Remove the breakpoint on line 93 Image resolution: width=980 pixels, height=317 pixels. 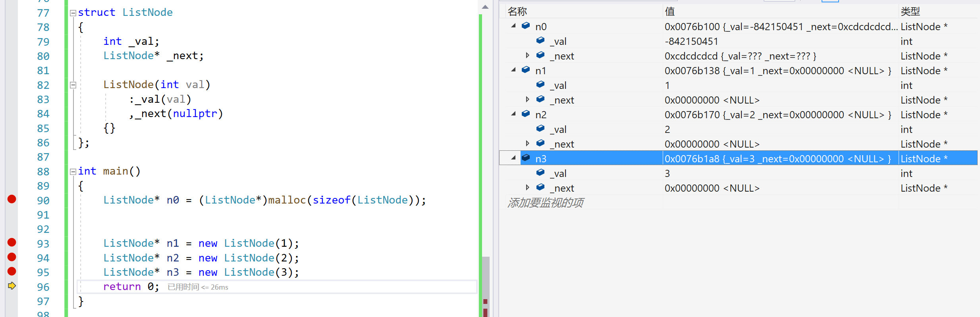tap(12, 242)
